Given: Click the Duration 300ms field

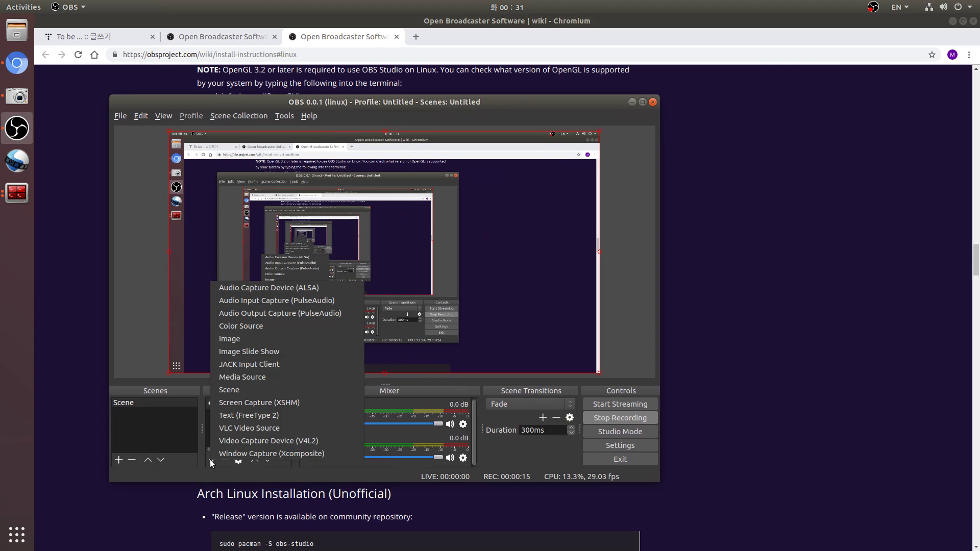Looking at the screenshot, I should coord(543,430).
